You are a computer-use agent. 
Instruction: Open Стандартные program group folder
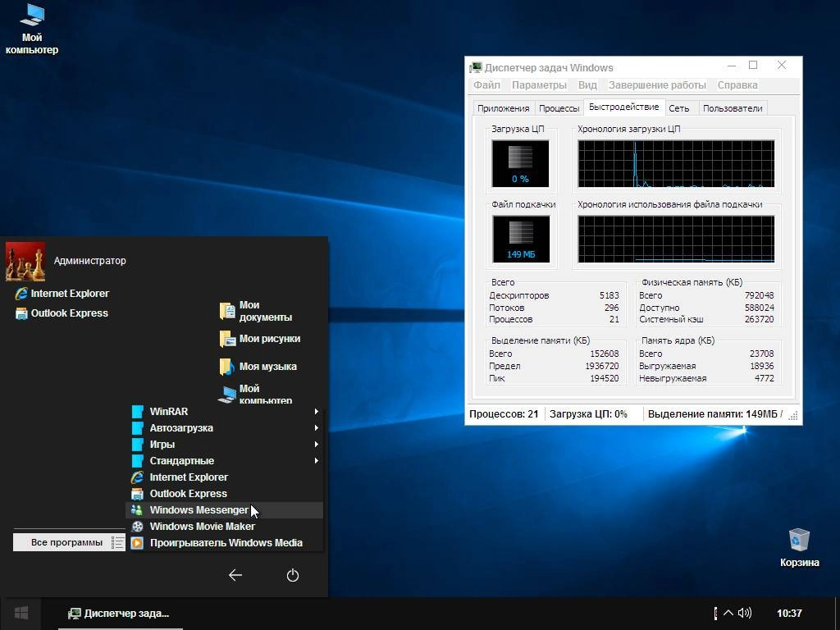(225, 461)
